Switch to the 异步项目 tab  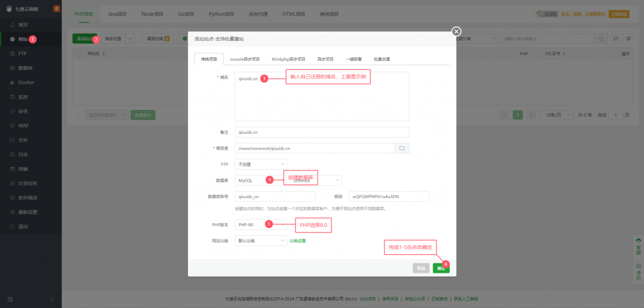click(325, 59)
